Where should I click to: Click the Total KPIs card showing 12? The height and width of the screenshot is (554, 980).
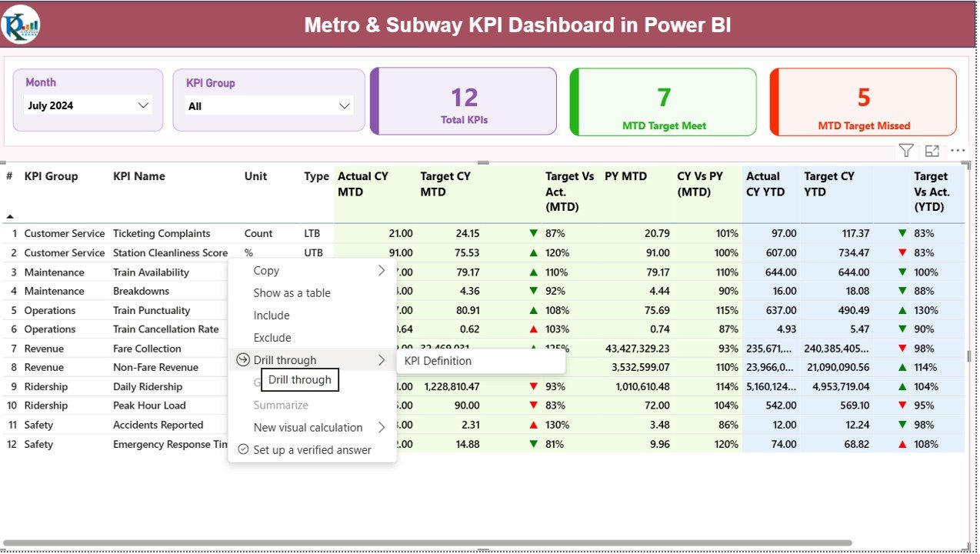pos(462,101)
